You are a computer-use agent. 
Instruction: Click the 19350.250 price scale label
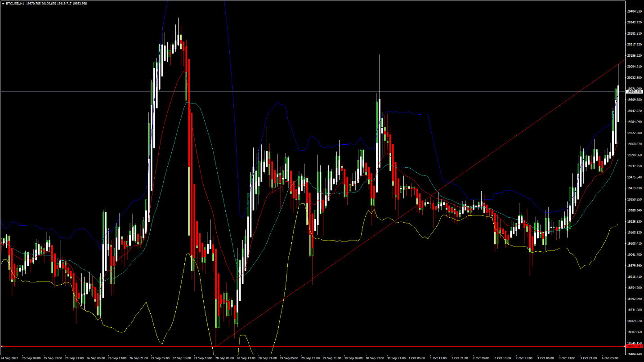pos(634,199)
